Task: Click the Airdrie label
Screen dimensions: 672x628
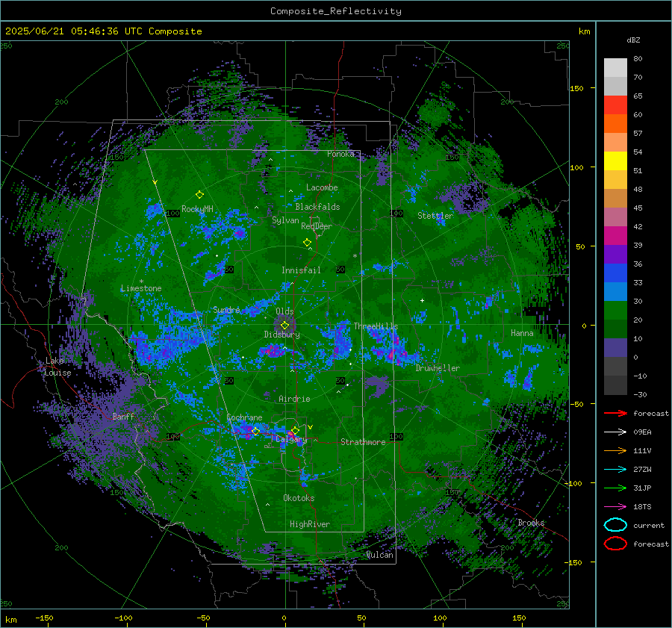Action: coord(294,399)
